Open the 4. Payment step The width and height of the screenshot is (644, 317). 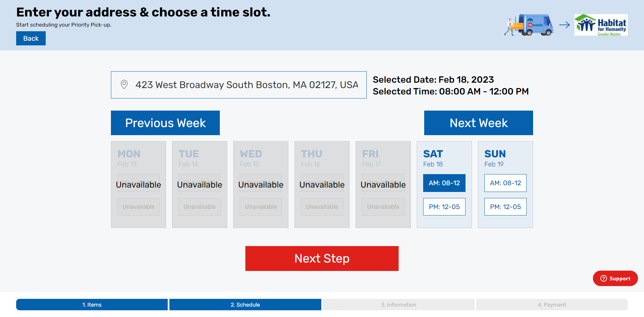[x=552, y=305]
